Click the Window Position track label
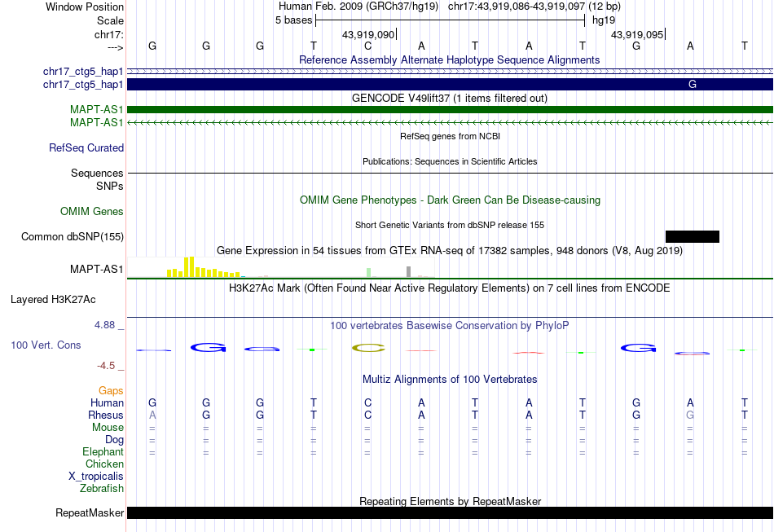Viewport: 774px width, 532px height. [x=85, y=7]
